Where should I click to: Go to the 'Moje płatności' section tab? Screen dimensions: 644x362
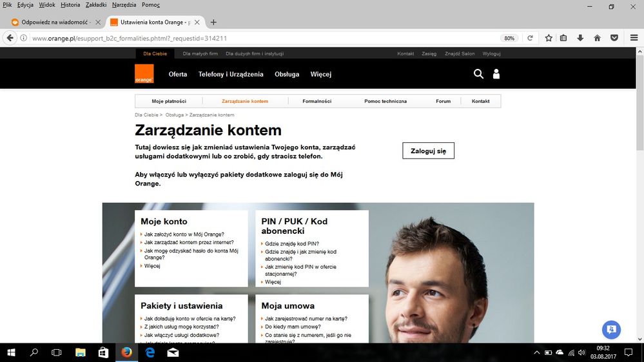pyautogui.click(x=169, y=101)
